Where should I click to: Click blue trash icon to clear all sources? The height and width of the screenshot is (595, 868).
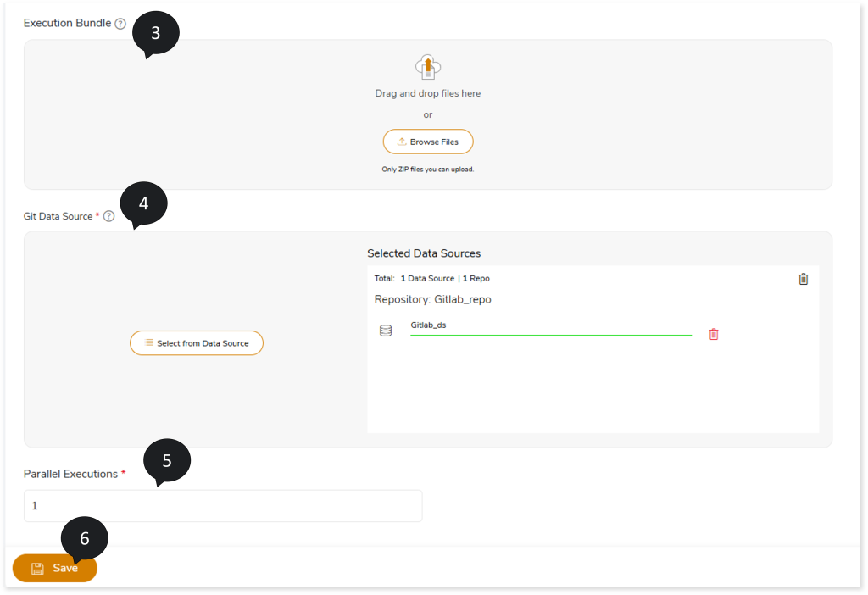pos(804,279)
